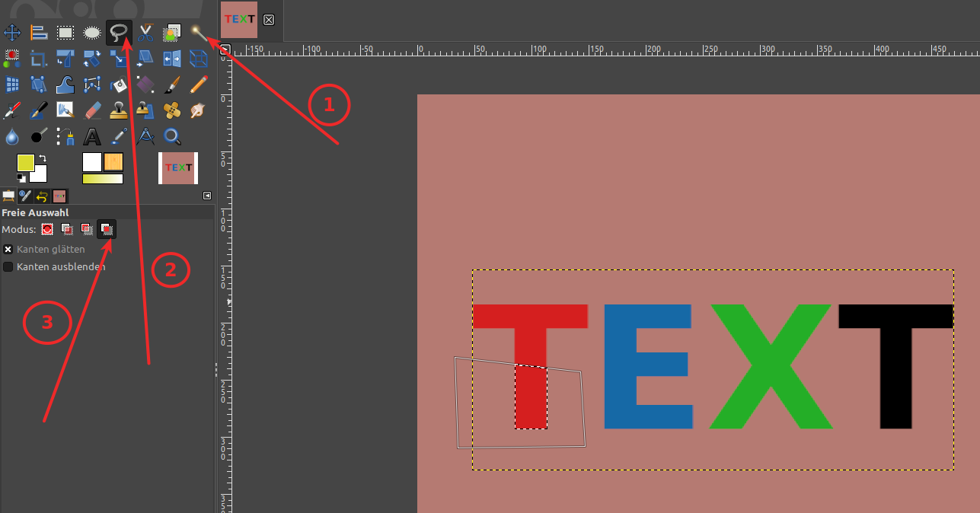Pick the Warp Transform wave tool
Screen dimensions: 980x513
65,84
